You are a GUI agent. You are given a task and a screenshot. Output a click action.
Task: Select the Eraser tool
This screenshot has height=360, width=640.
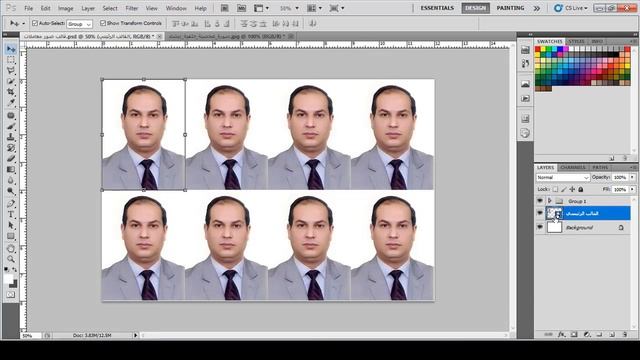tap(11, 158)
